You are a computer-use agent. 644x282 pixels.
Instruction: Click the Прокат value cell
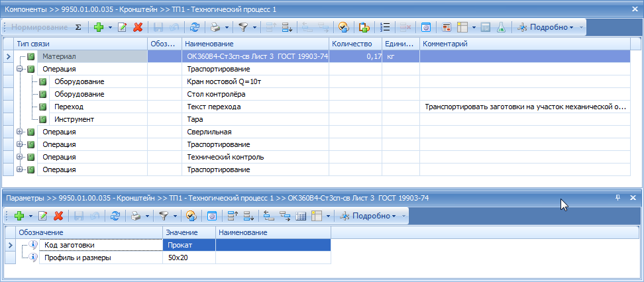pyautogui.click(x=189, y=245)
